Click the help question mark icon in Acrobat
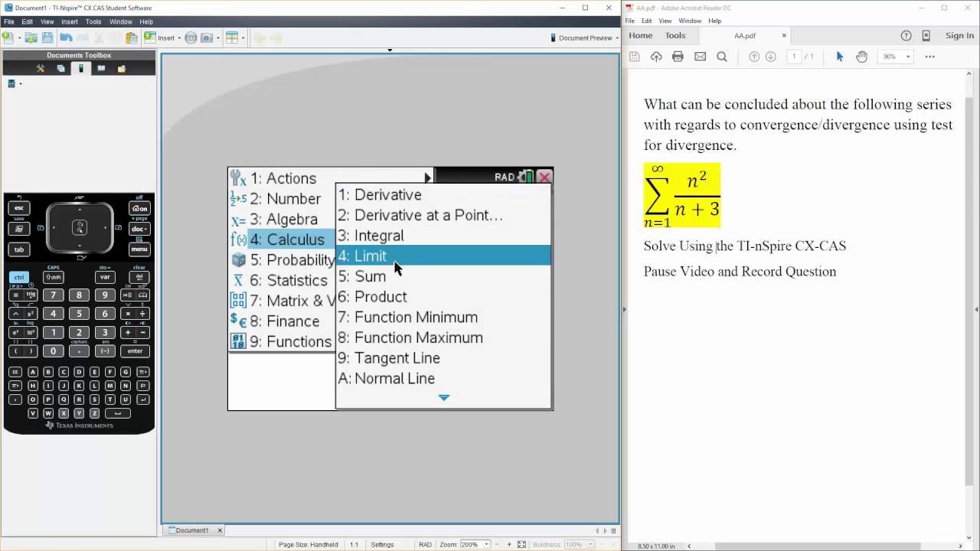The image size is (980, 551). [906, 35]
